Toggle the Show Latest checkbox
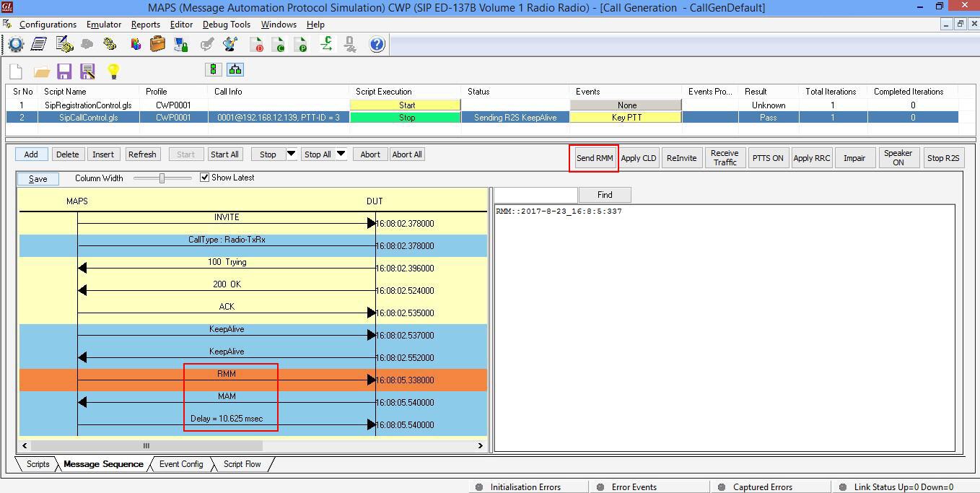 pos(204,178)
